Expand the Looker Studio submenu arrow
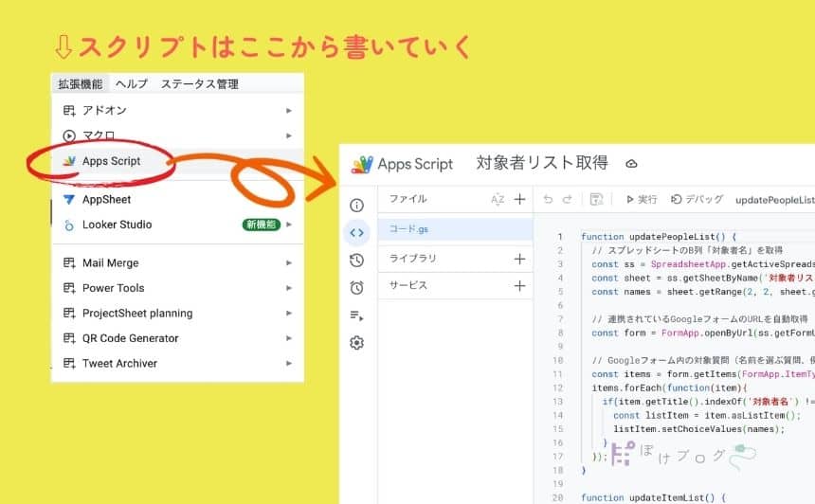 tap(288, 225)
